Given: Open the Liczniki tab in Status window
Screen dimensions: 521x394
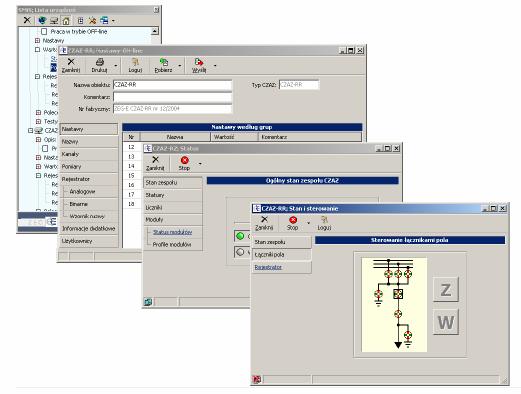Looking at the screenshot, I should point(173,207).
